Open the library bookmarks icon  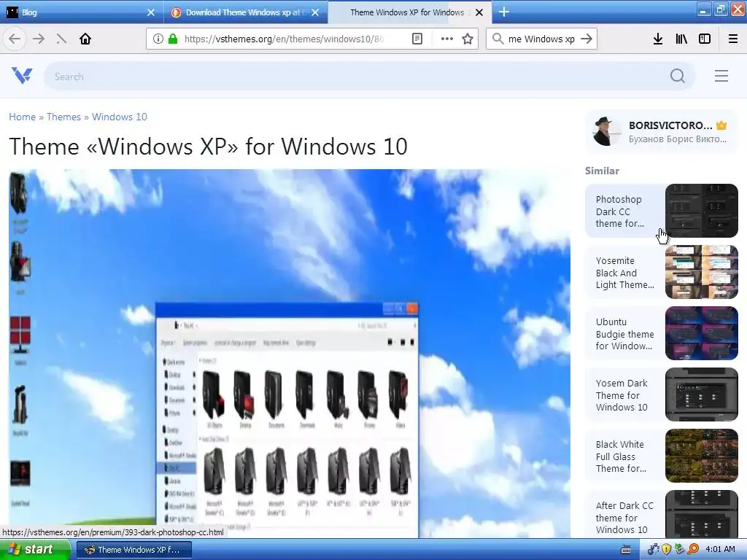pyautogui.click(x=681, y=39)
